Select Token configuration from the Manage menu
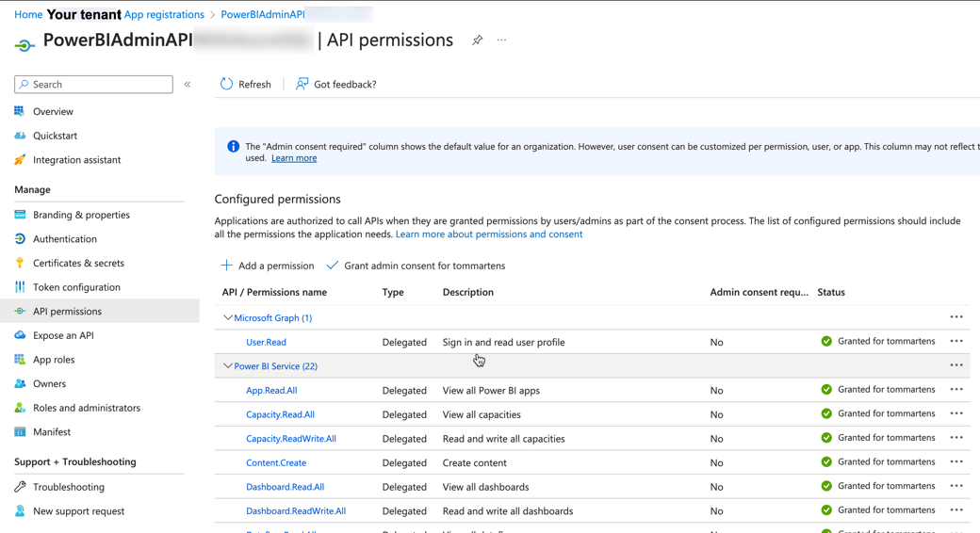This screenshot has width=980, height=533. tap(76, 287)
